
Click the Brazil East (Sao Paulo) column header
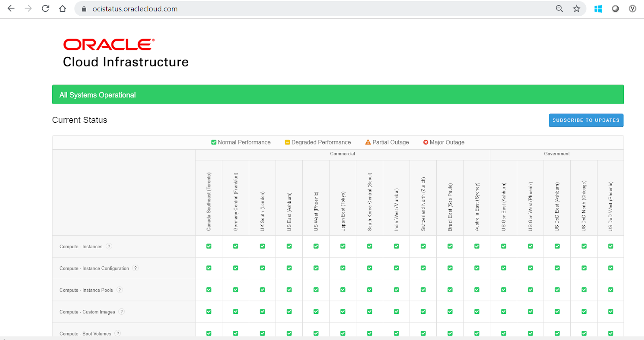(x=450, y=207)
